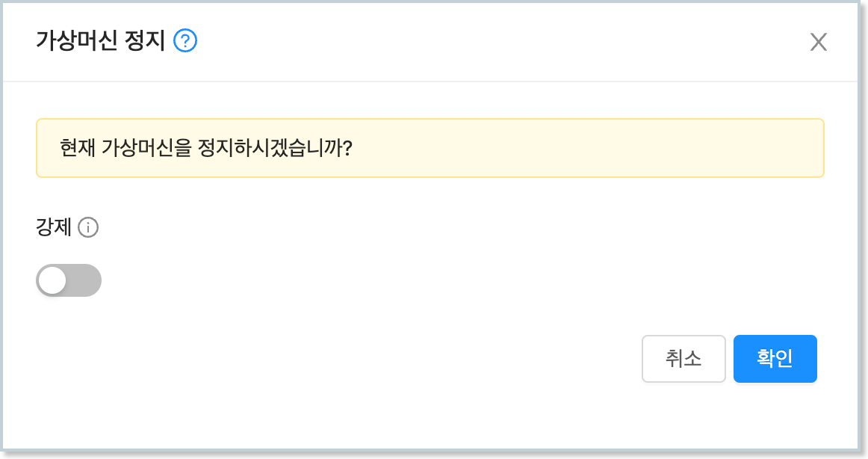
Task: Click the 현재 가상머신을 정지하시겠습니까? text
Action: (206, 148)
